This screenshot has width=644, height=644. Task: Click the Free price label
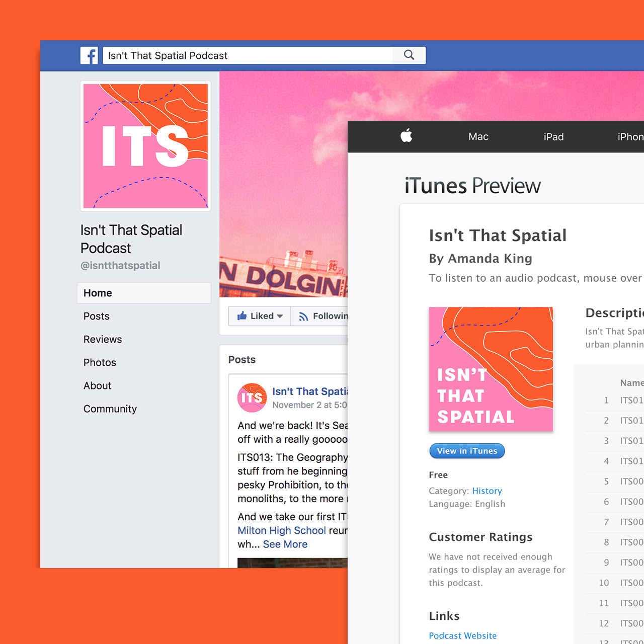pos(438,475)
